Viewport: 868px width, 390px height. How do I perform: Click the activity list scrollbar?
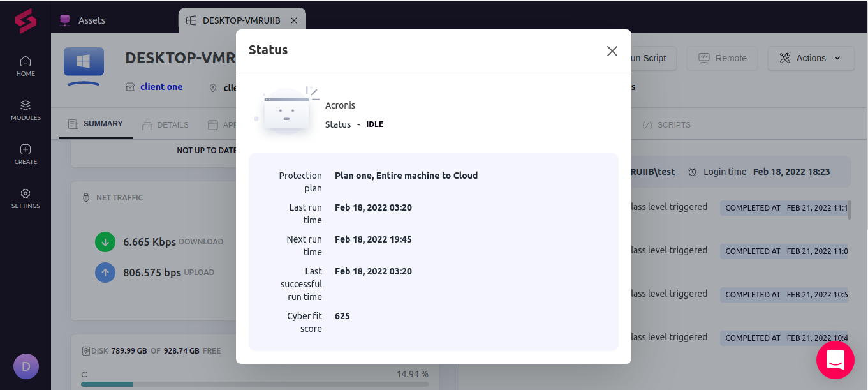pos(849,209)
